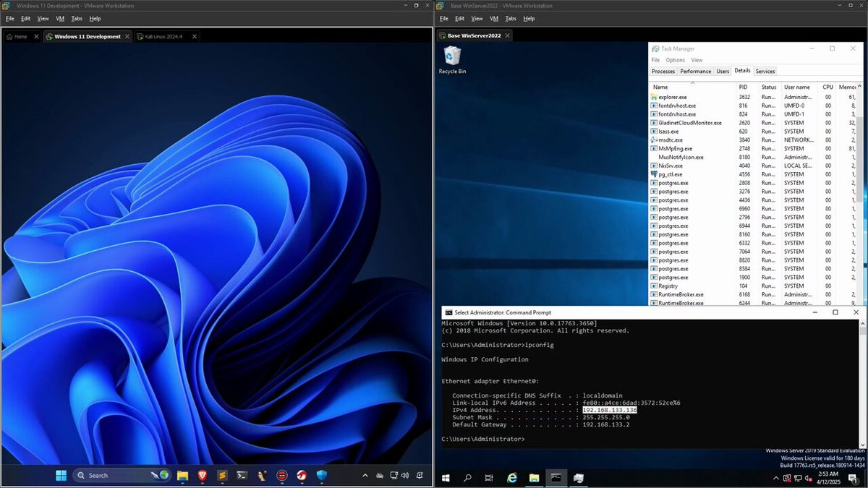Select NisSrv.exe process row
This screenshot has width=868, height=488.
point(753,166)
